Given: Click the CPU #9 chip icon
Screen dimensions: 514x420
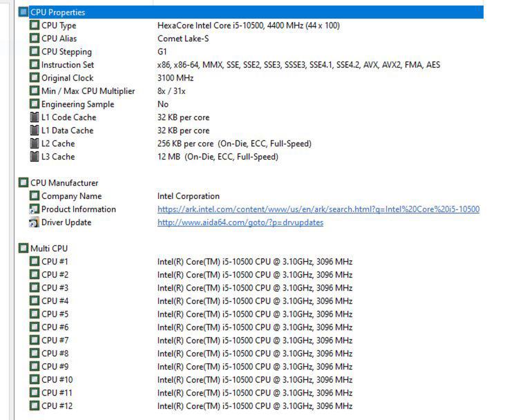Looking at the screenshot, I should pos(34,366).
